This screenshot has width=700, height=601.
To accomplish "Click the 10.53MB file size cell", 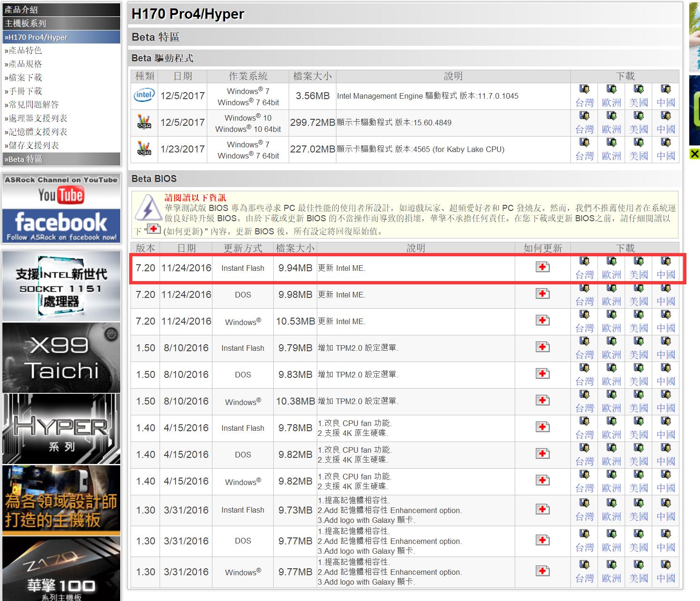I will (295, 321).
